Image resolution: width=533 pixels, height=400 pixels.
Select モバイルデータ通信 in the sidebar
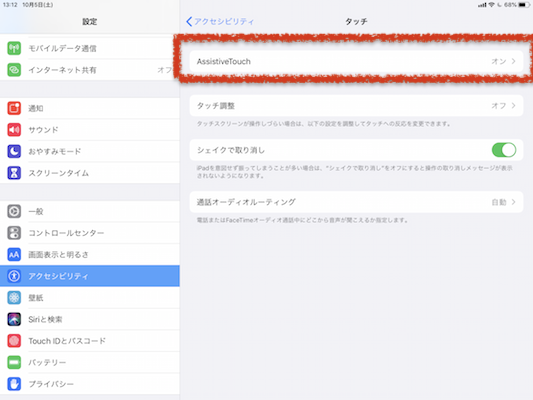62,48
